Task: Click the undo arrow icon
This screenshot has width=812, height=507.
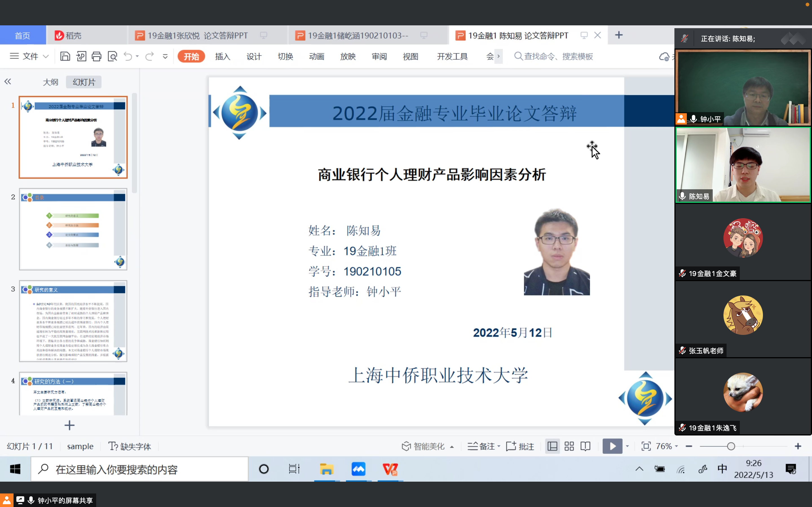Action: tap(128, 56)
